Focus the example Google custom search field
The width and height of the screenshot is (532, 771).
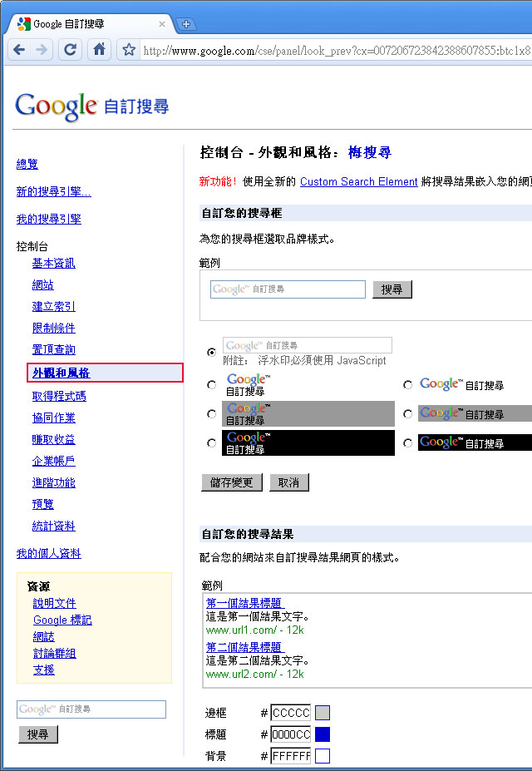[x=288, y=289]
